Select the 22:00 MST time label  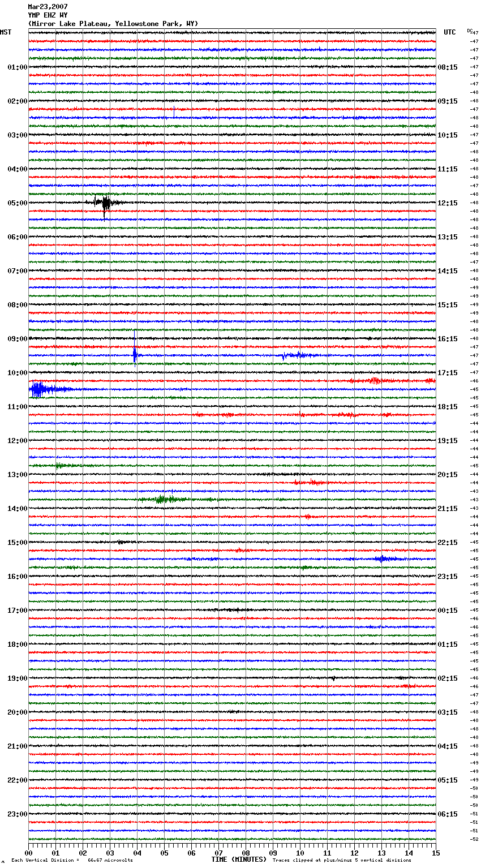(x=17, y=780)
